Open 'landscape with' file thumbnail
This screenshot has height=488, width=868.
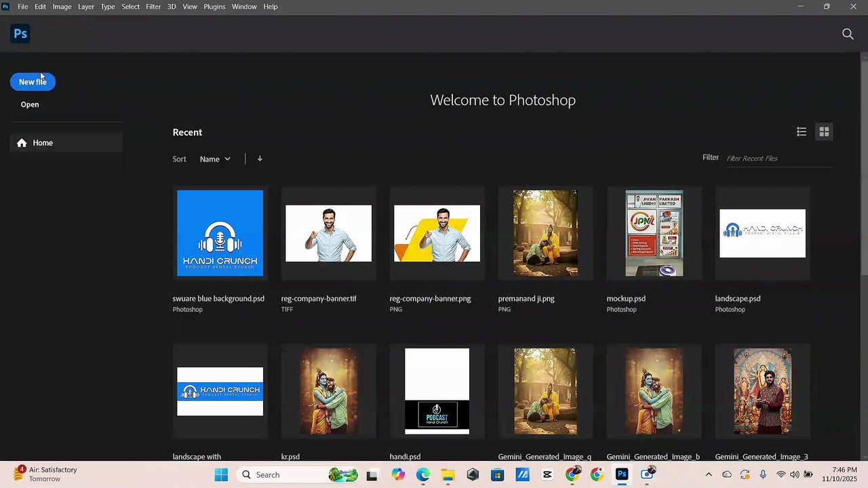(220, 391)
